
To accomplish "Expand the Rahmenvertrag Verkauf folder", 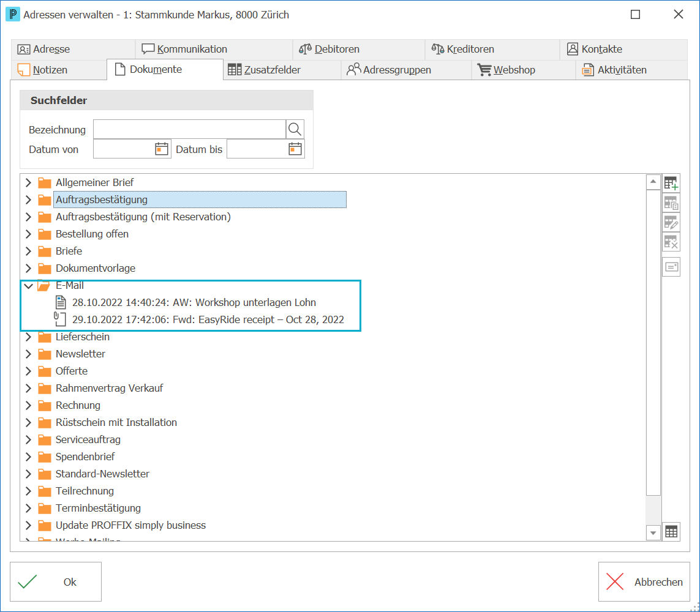I will [x=29, y=388].
